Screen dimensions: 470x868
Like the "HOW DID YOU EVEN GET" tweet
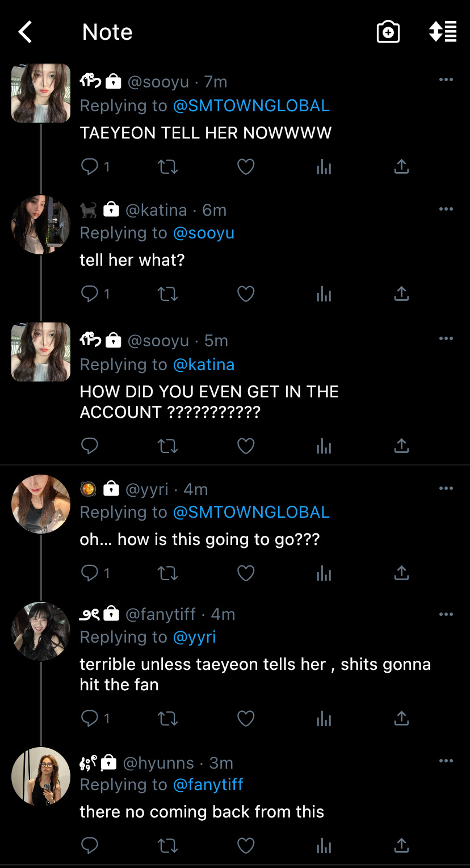click(x=245, y=446)
